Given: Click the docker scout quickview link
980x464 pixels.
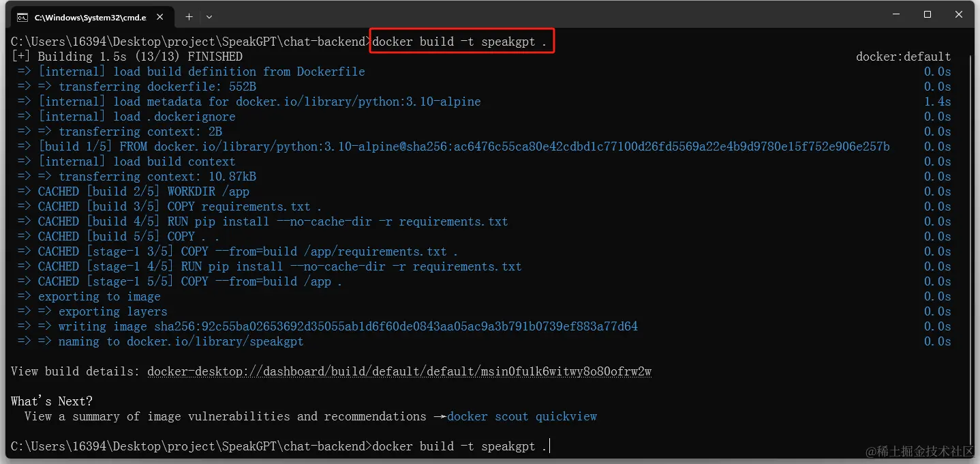Looking at the screenshot, I should pos(522,416).
